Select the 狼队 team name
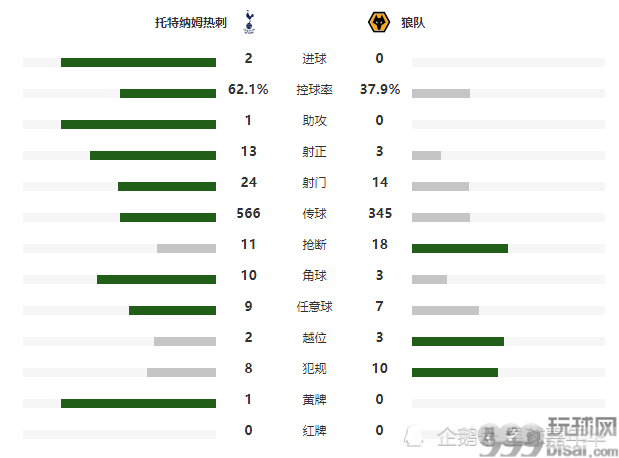The image size is (619, 458). coord(413,23)
